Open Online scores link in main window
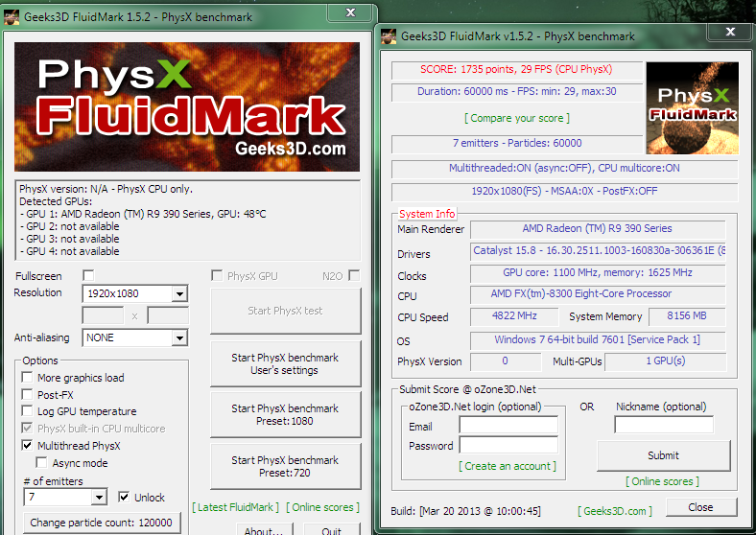Image resolution: width=756 pixels, height=535 pixels. pyautogui.click(x=322, y=507)
